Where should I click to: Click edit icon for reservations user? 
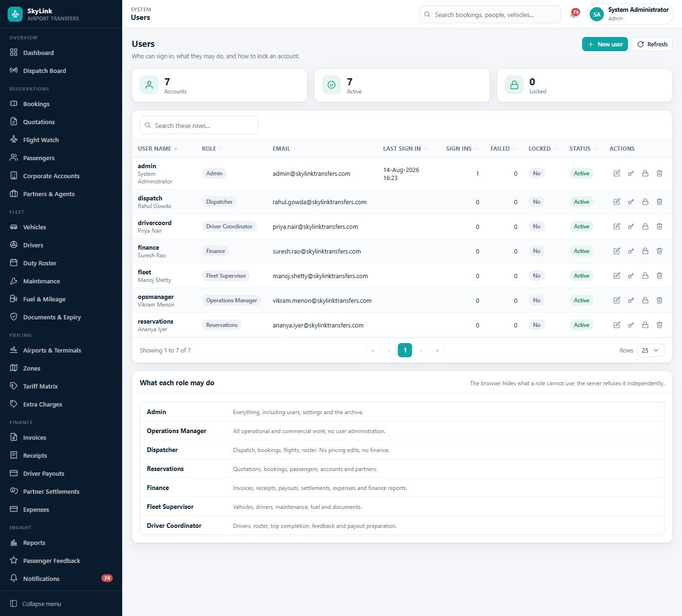(x=617, y=325)
